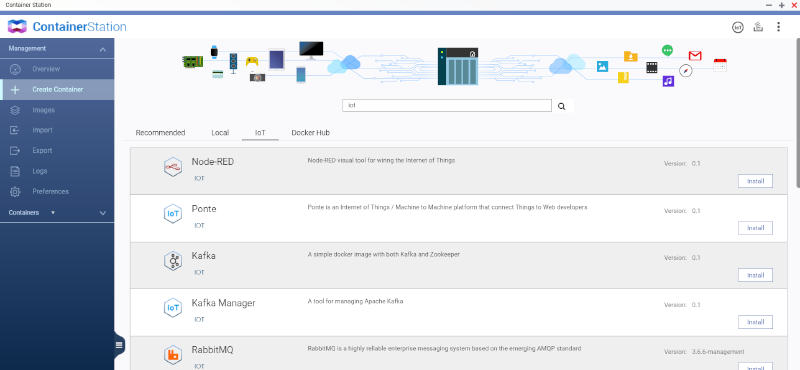Screen dimensions: 800x370
Task: Select the IoT tab
Action: pyautogui.click(x=260, y=133)
